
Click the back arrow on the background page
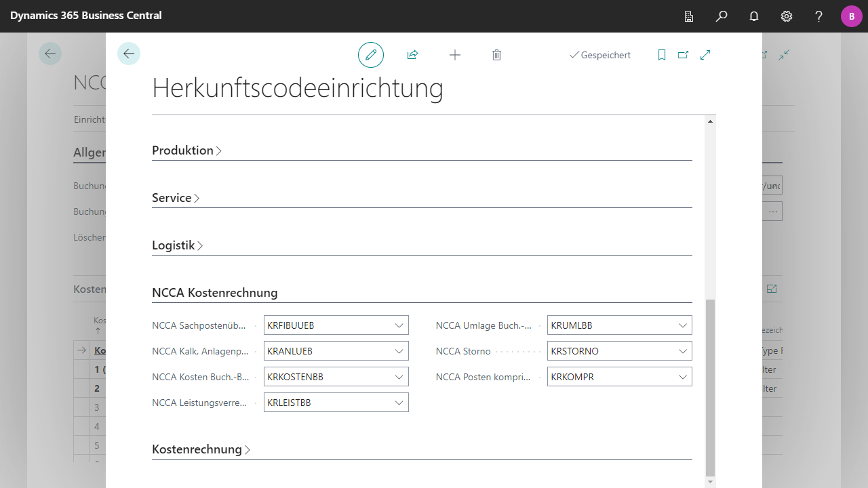click(x=50, y=54)
